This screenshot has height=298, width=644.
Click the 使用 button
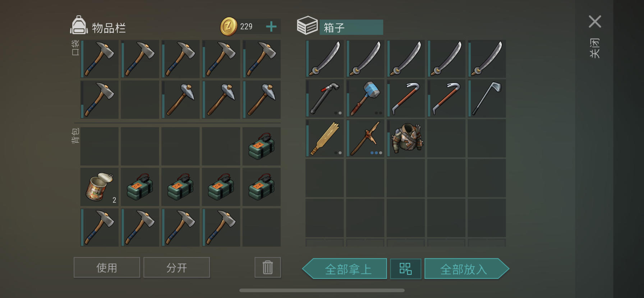pyautogui.click(x=107, y=267)
